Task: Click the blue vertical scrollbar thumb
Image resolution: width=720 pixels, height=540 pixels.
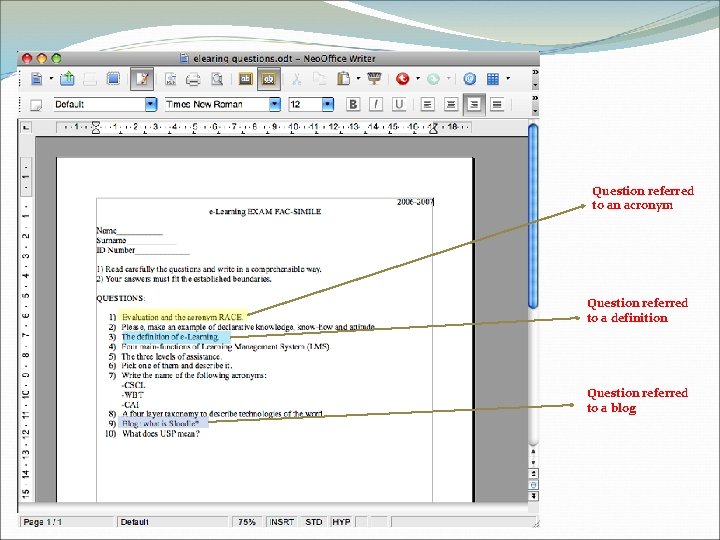Action: click(533, 216)
